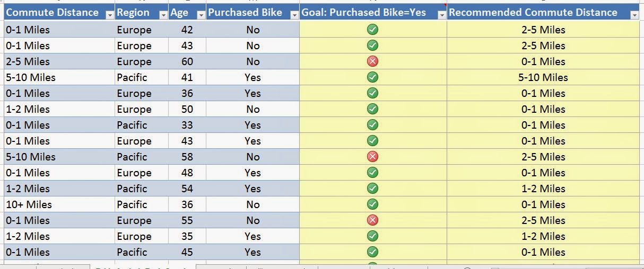Click the red X icon in the Age 58 row

pyautogui.click(x=373, y=157)
